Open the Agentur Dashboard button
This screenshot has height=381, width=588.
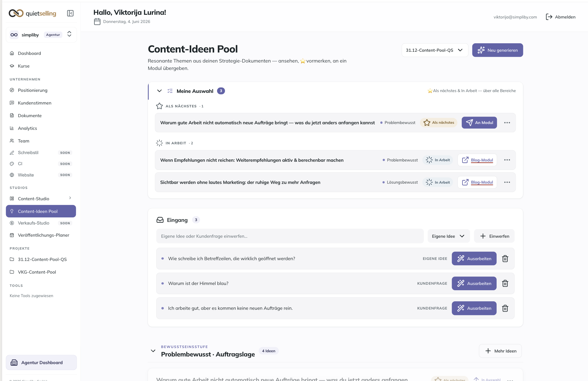click(x=41, y=363)
